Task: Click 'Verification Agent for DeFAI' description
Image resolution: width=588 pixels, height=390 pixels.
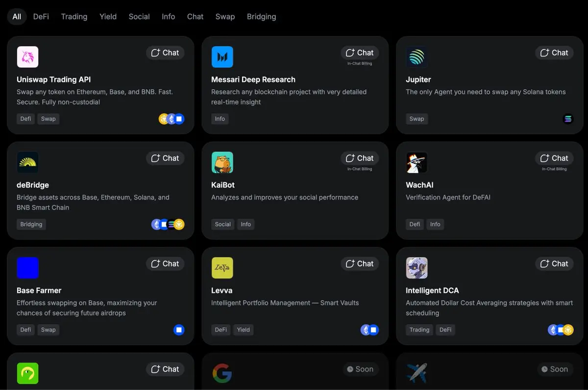Action: [448, 197]
